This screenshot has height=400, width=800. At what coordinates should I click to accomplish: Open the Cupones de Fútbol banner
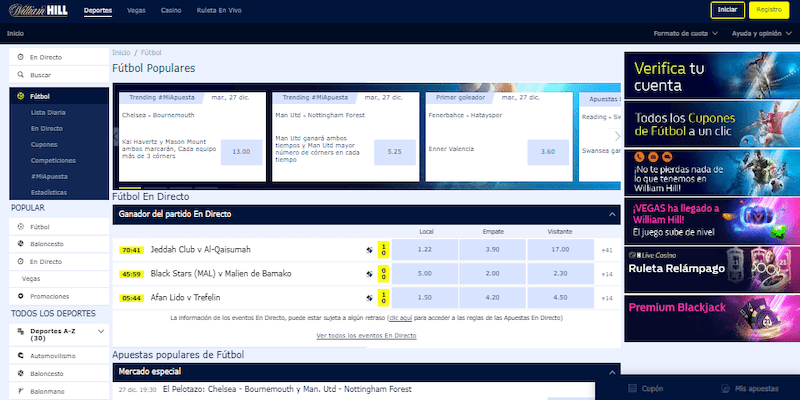(x=712, y=124)
